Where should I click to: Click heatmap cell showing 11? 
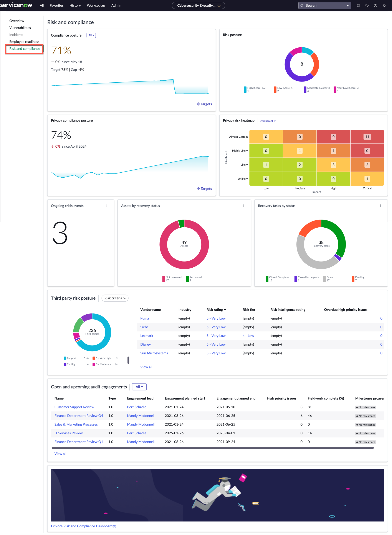367,137
